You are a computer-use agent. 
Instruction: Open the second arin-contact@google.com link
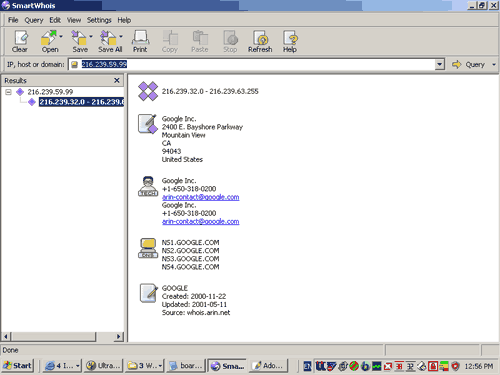200,221
